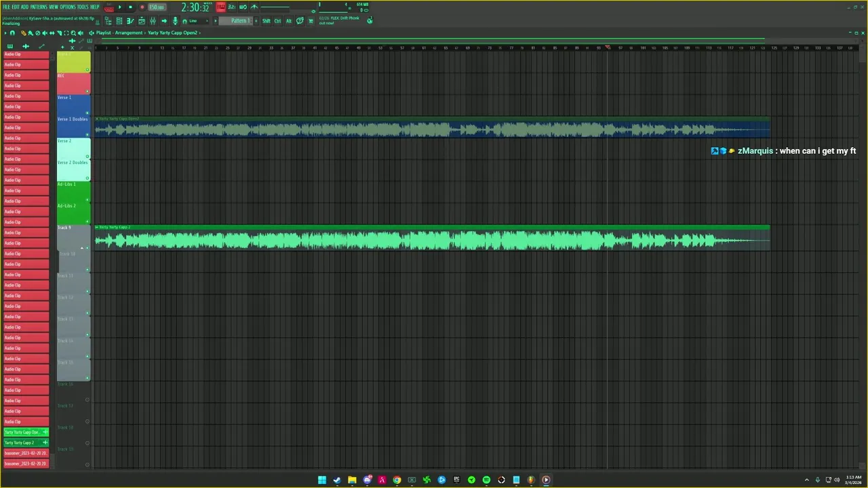
Task: Click the green waveform clip on Track 9
Action: pos(432,239)
